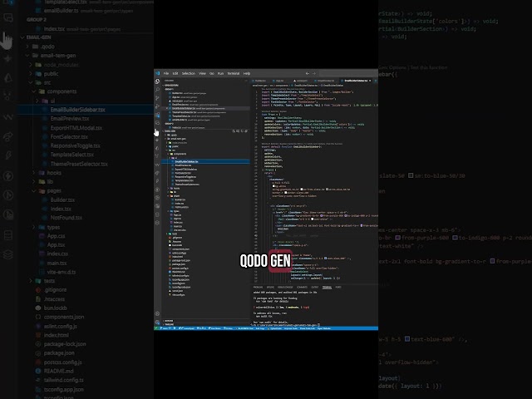532x399 pixels.
Task: Open the Selection menu
Action: coord(189,73)
